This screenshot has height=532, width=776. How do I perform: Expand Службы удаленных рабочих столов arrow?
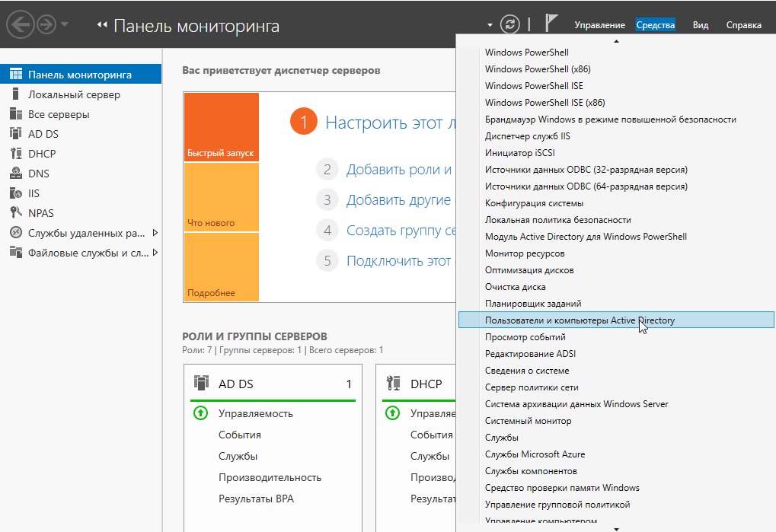coord(155,233)
